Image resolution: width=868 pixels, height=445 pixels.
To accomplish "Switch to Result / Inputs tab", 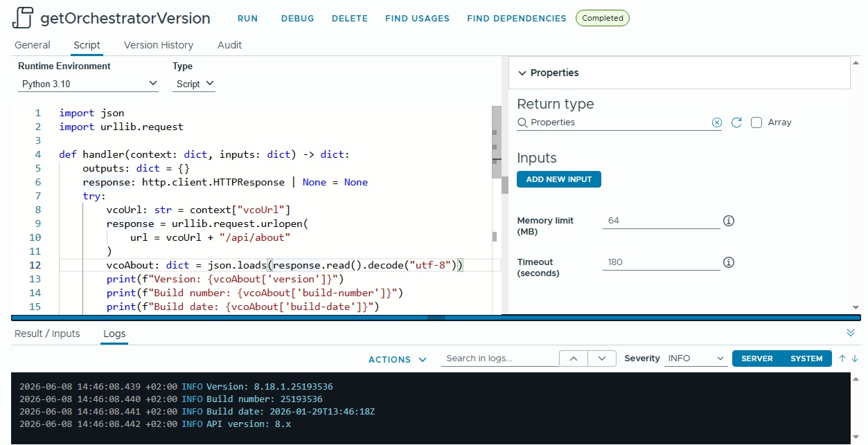I will point(47,334).
